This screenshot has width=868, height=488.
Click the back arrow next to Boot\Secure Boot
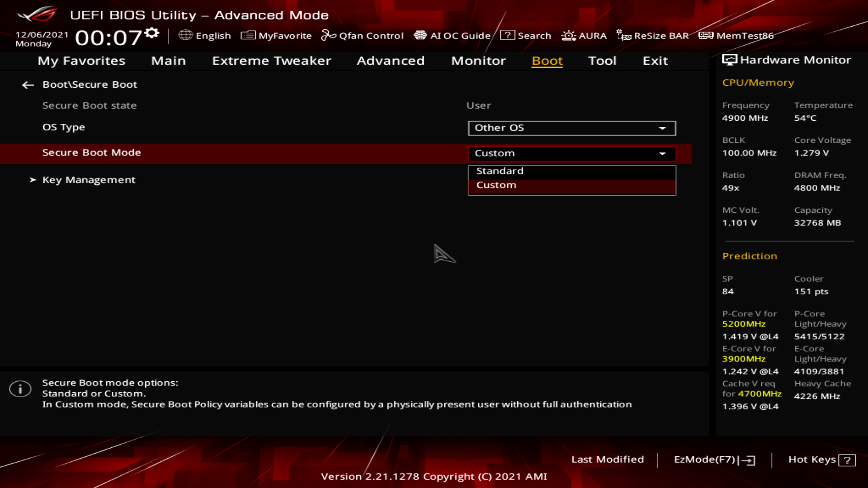click(x=28, y=85)
